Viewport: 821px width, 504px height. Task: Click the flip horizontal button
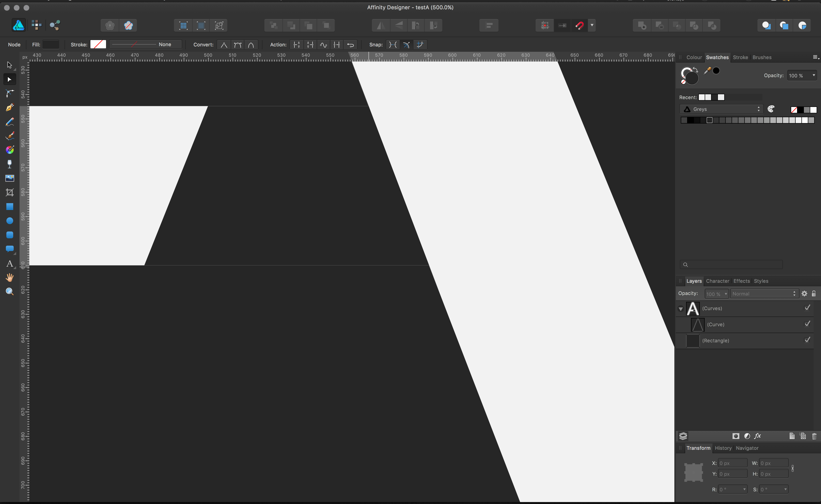coord(381,25)
